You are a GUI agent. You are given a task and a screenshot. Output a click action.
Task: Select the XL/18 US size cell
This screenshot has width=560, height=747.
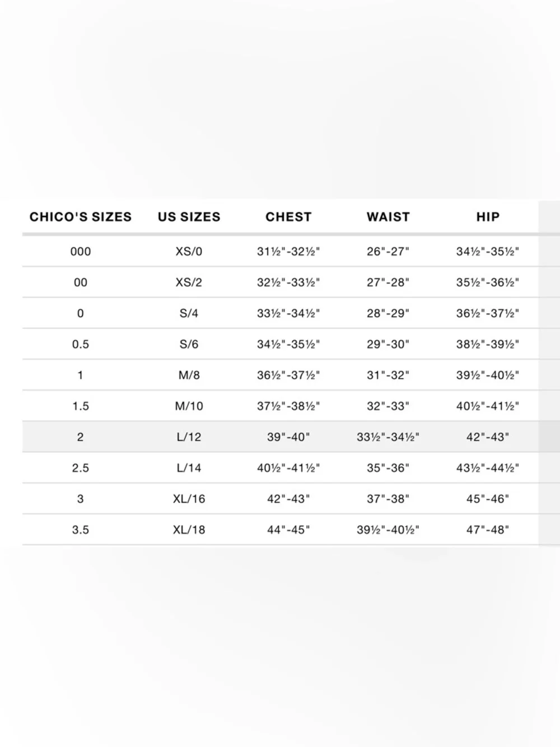pyautogui.click(x=189, y=530)
